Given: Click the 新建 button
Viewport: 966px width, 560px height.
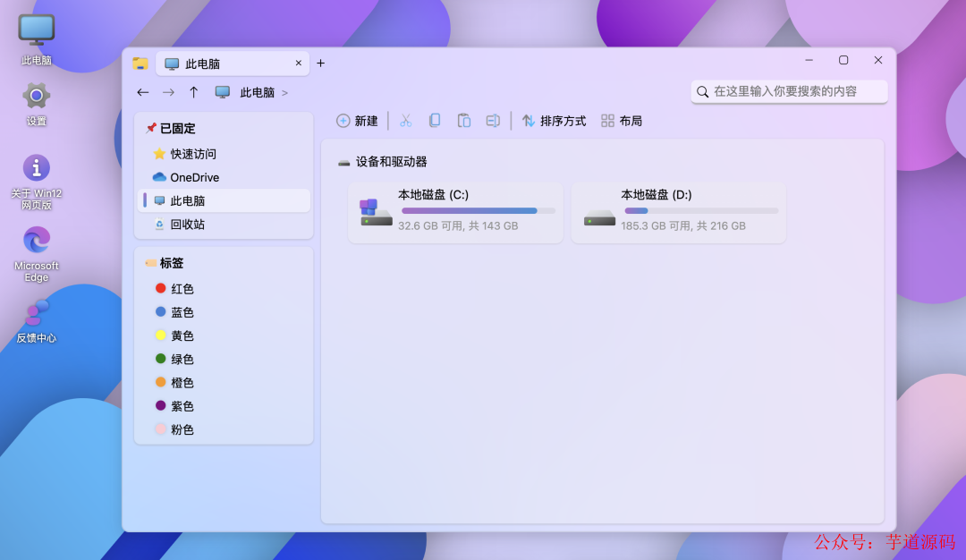Looking at the screenshot, I should pos(357,121).
